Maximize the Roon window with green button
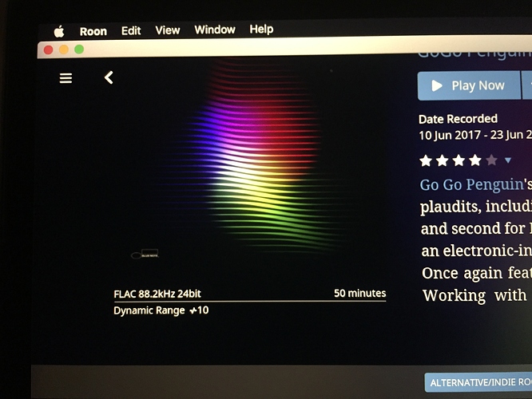This screenshot has height=399, width=532. tap(79, 49)
